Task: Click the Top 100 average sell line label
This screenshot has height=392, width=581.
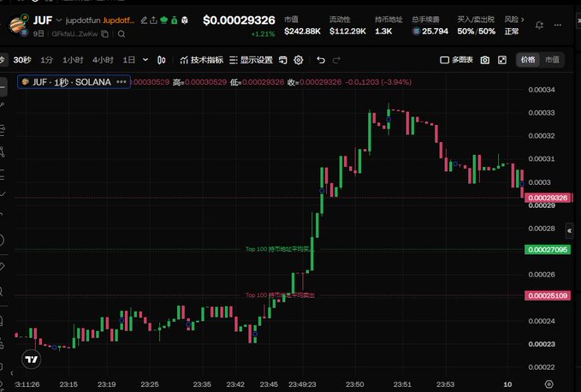Action: coord(280,295)
